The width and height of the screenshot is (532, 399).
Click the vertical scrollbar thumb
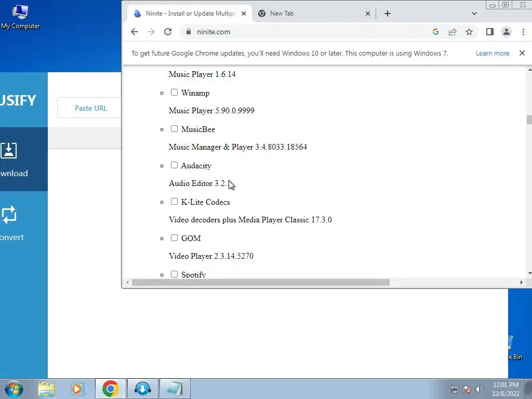point(529,120)
